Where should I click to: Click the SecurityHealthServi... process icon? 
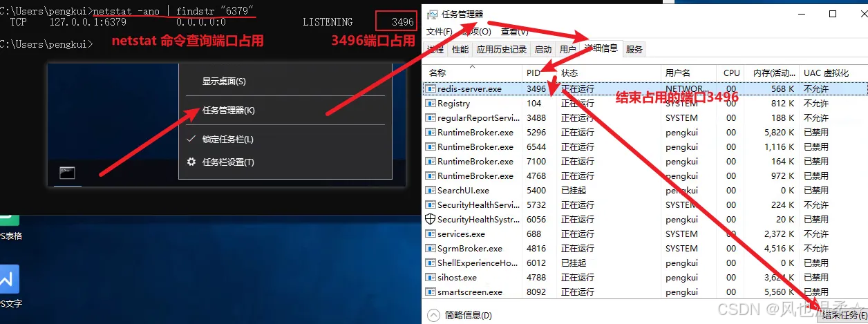tap(431, 205)
